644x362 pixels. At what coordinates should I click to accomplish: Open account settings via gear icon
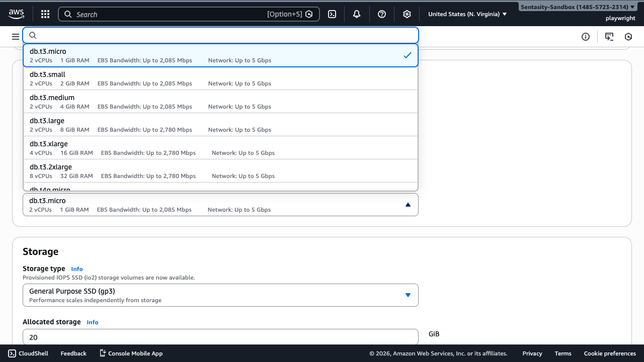pyautogui.click(x=407, y=14)
